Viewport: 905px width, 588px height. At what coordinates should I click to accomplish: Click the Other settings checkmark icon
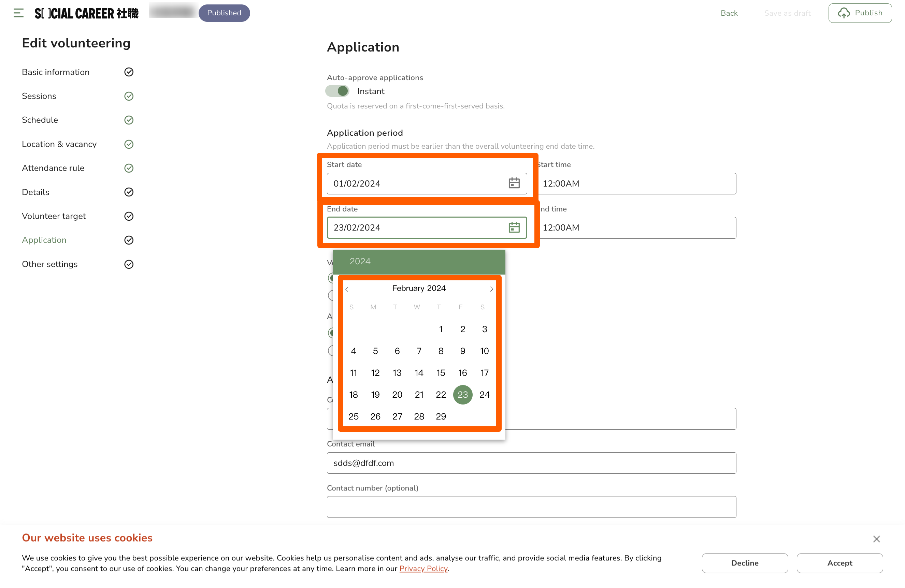(x=129, y=264)
